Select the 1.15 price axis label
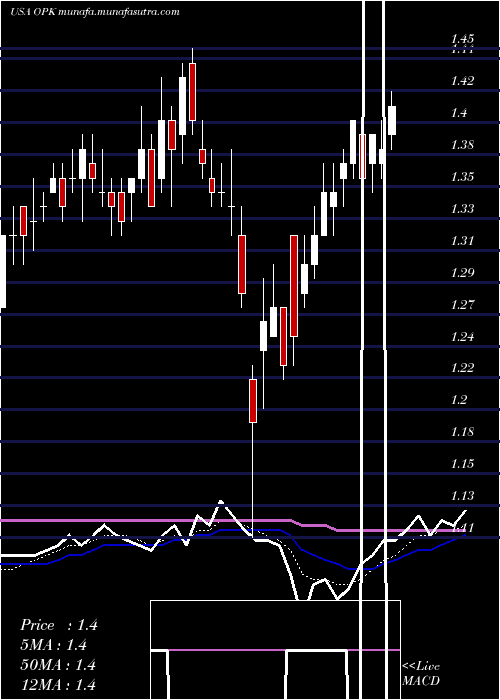The image size is (500, 700). click(x=462, y=464)
